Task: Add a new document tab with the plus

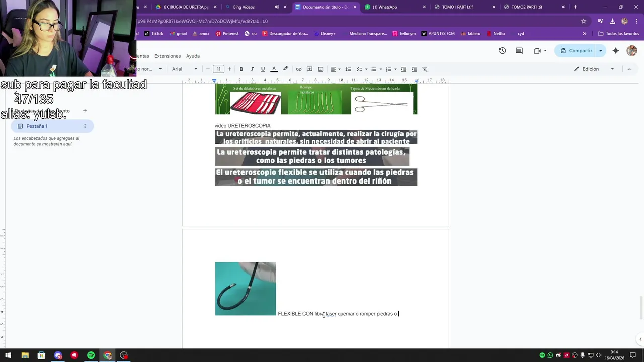Action: [85, 111]
